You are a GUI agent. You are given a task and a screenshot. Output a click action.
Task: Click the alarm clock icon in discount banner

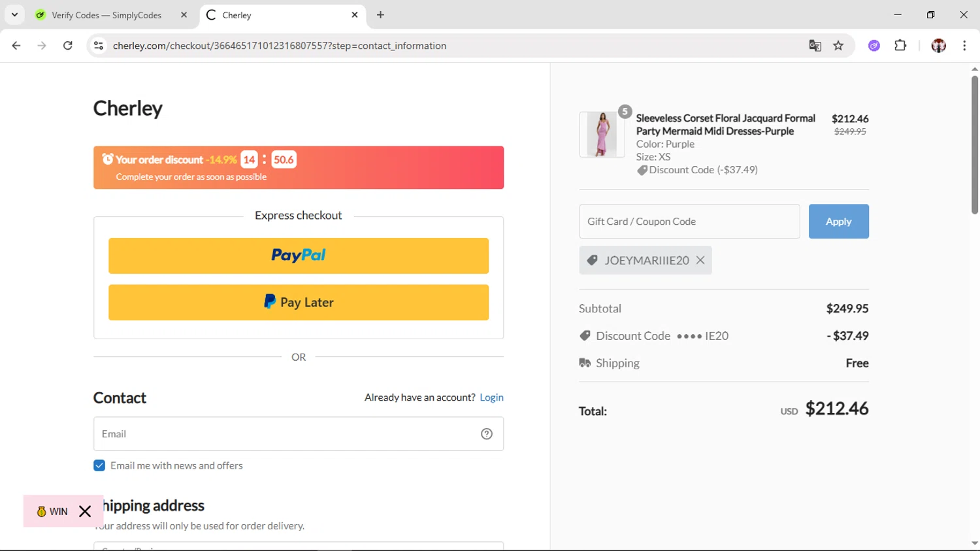point(108,159)
